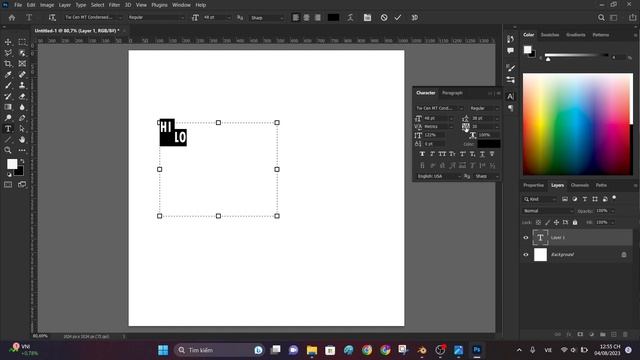Image resolution: width=640 pixels, height=360 pixels.
Task: Filter layers by type layers
Action: click(x=584, y=199)
